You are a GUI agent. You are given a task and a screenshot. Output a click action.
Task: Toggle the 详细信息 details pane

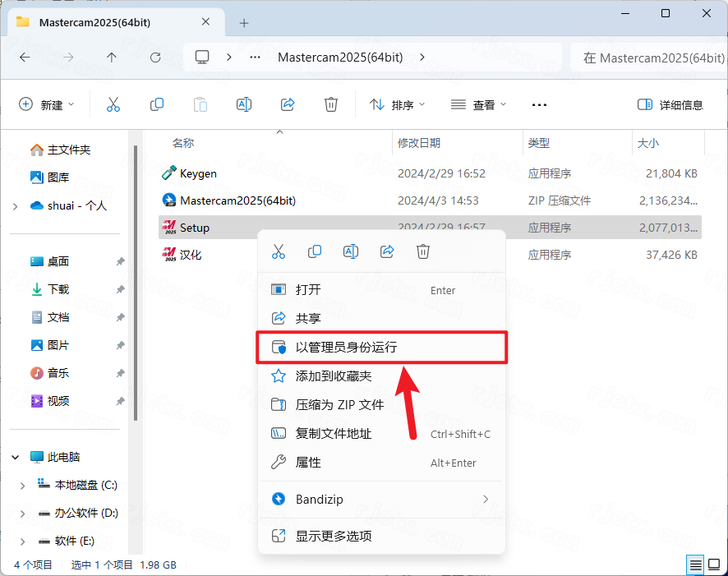click(670, 105)
